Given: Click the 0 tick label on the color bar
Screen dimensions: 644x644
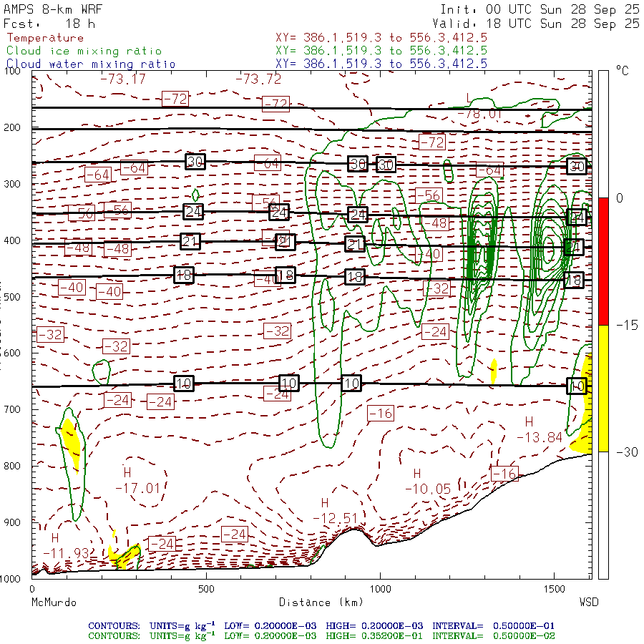Looking at the screenshot, I should click(620, 198).
